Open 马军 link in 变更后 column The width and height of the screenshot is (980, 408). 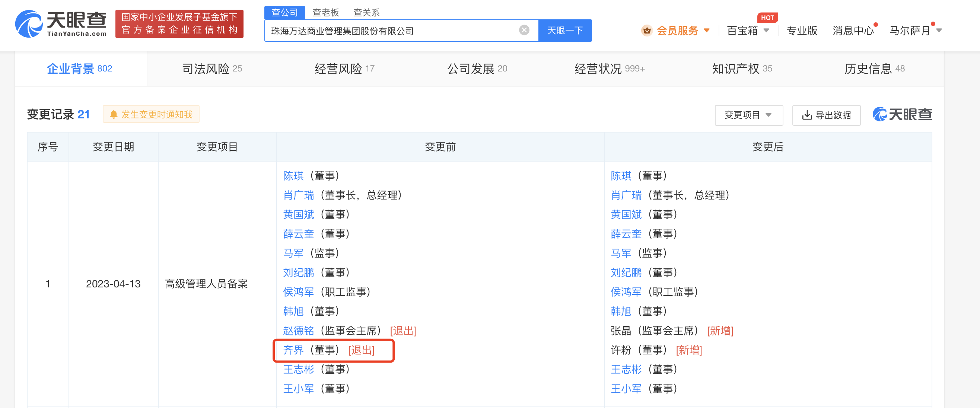click(621, 253)
